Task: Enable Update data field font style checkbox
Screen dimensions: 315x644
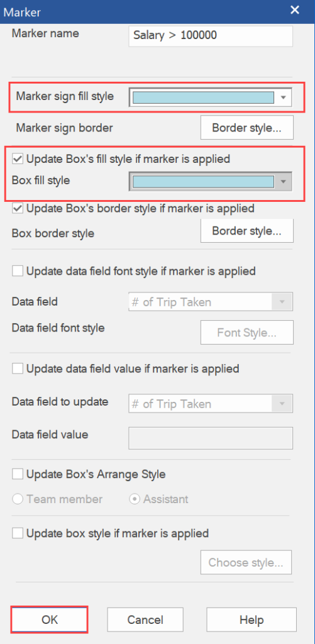Action: [x=18, y=271]
